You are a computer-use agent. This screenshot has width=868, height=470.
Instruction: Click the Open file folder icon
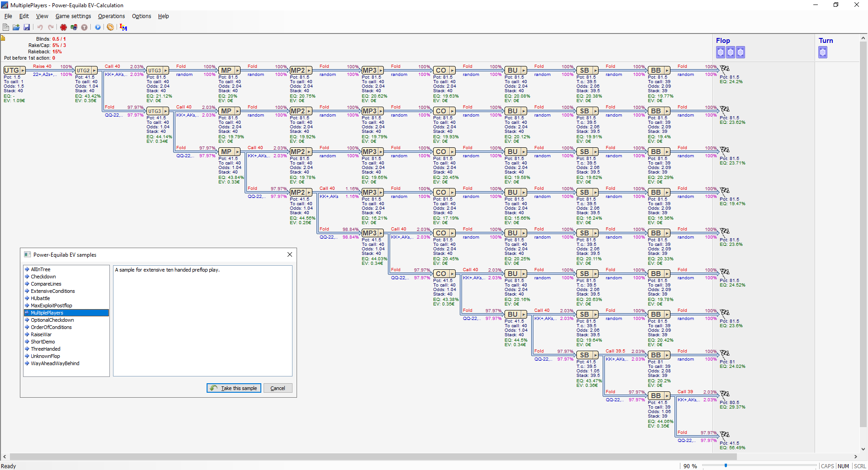pos(16,28)
